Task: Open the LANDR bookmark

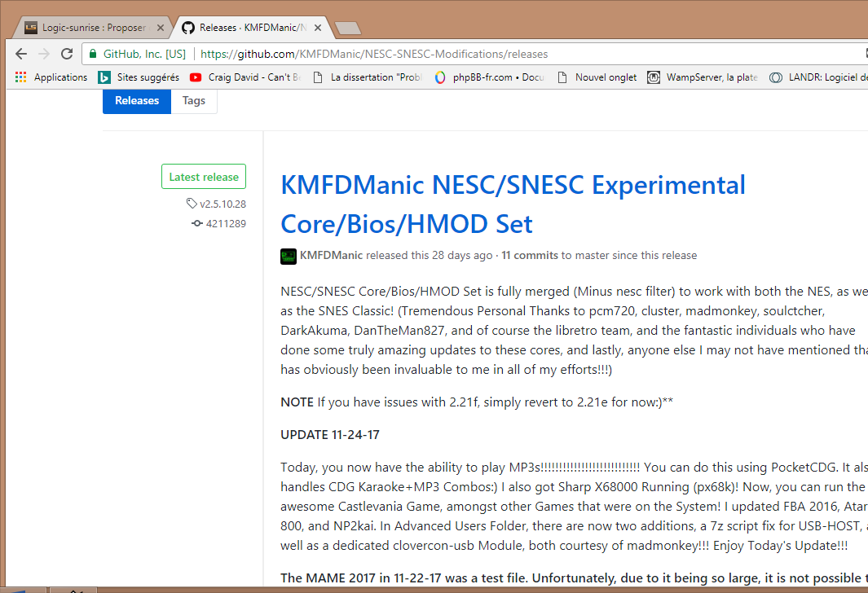Action: pos(818,77)
